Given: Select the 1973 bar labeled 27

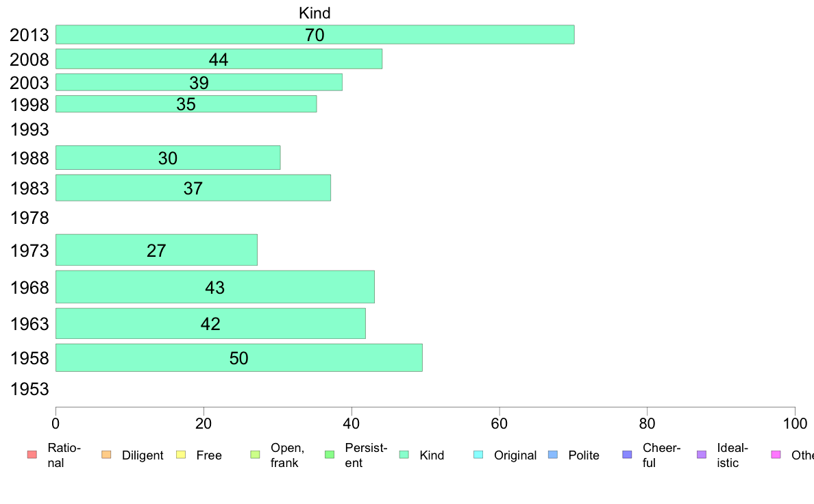Looking at the screenshot, I should (156, 250).
